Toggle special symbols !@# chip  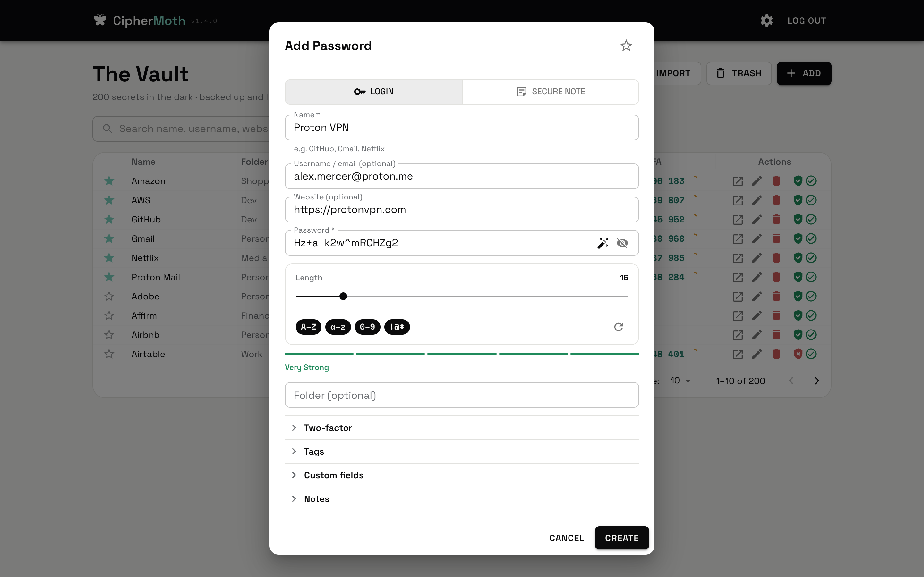[397, 327]
